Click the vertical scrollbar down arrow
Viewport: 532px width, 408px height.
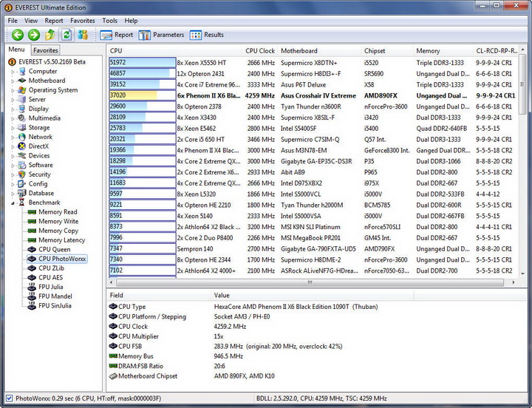[x=522, y=273]
